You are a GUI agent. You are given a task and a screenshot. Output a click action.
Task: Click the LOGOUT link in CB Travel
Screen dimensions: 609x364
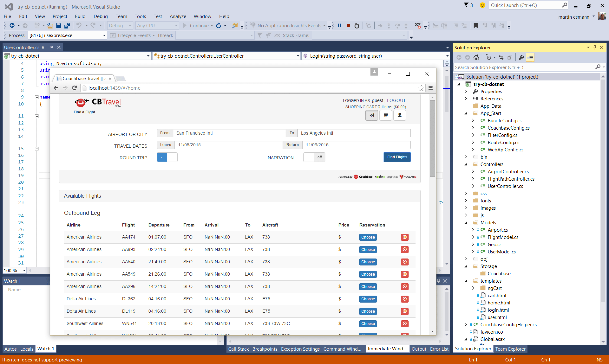(x=396, y=100)
